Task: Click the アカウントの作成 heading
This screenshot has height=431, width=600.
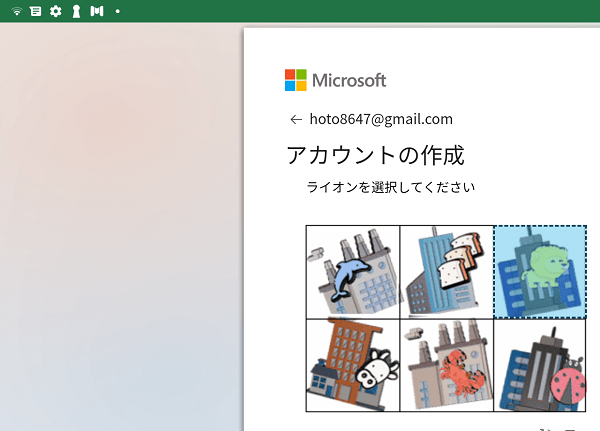Action: (375, 155)
